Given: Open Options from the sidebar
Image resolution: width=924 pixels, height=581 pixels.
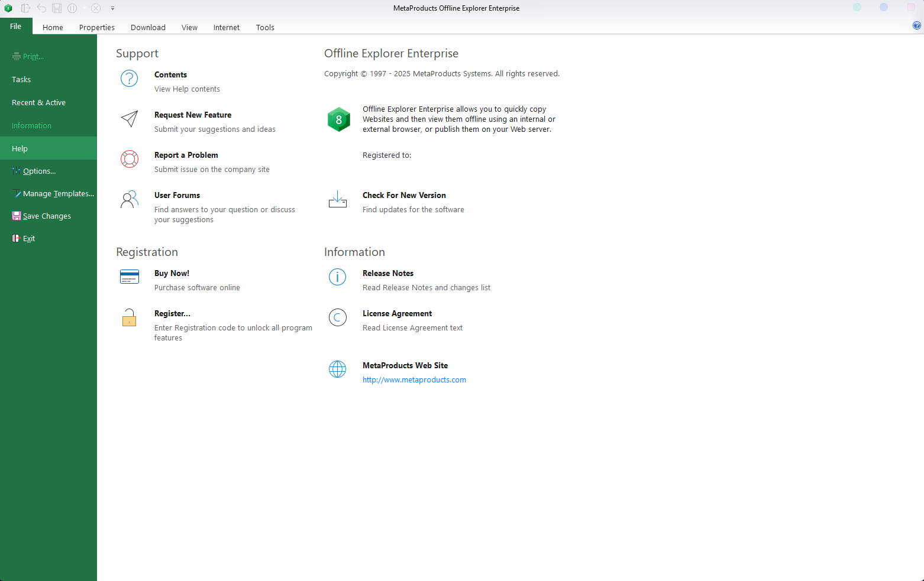Looking at the screenshot, I should click(49, 171).
